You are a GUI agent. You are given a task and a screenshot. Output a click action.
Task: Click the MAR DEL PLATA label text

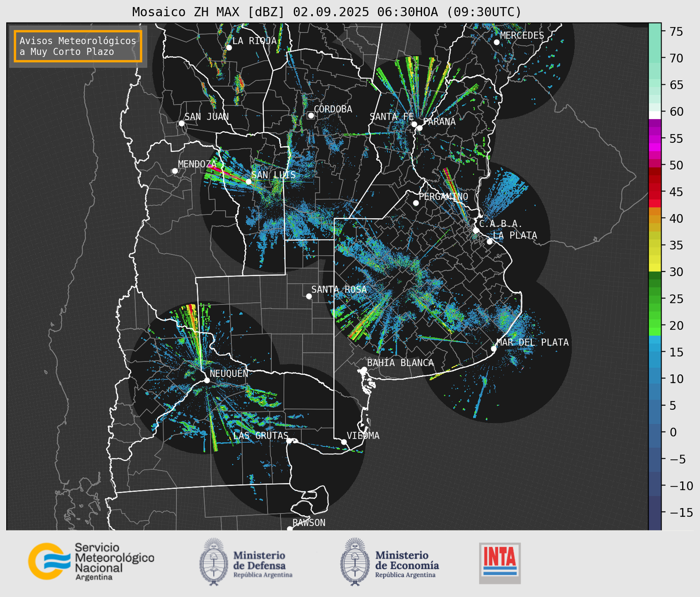(532, 343)
